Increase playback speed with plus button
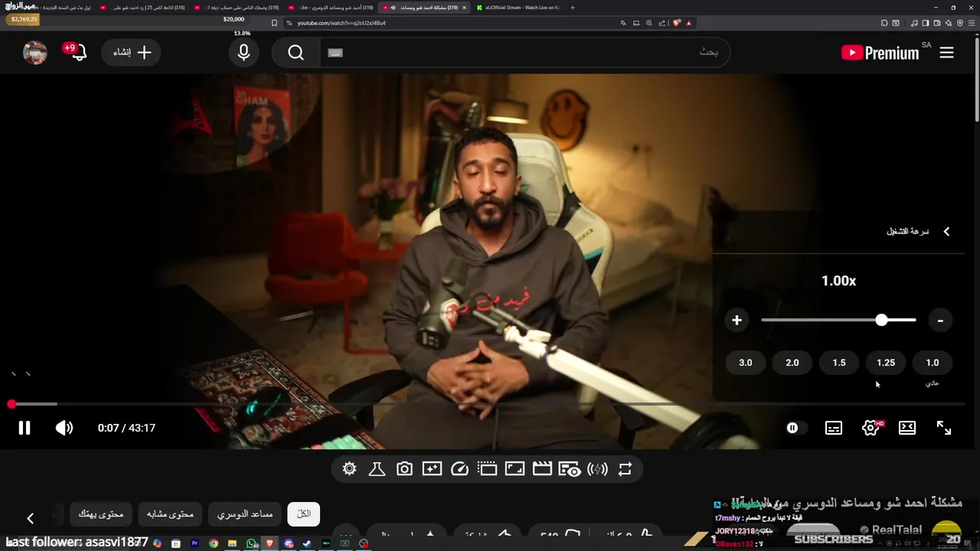Screen dimensions: 980x551 [x=737, y=321]
